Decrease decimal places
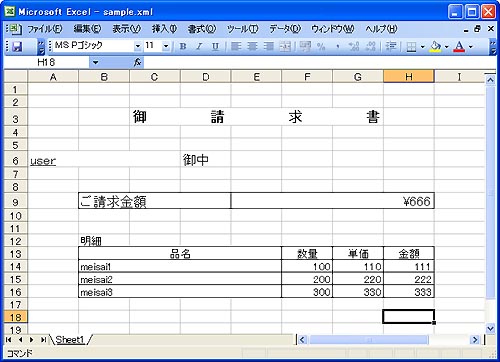This screenshot has width=500, height=362. tap(371, 46)
